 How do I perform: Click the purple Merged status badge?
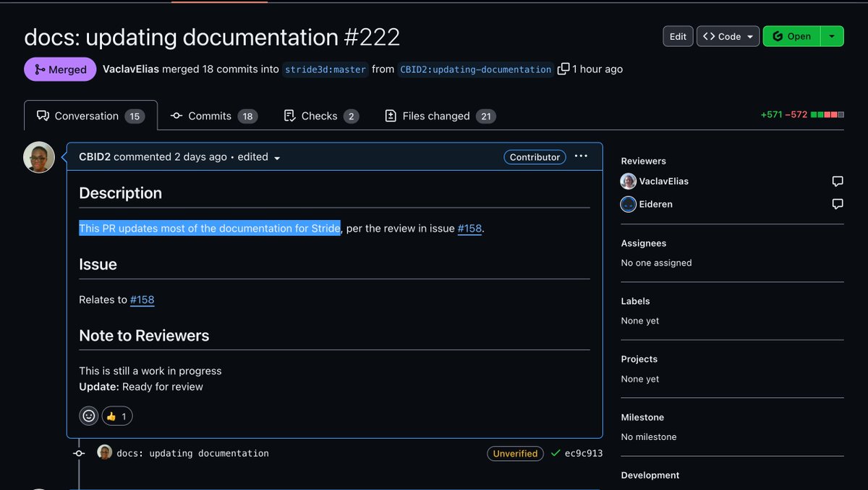[60, 69]
